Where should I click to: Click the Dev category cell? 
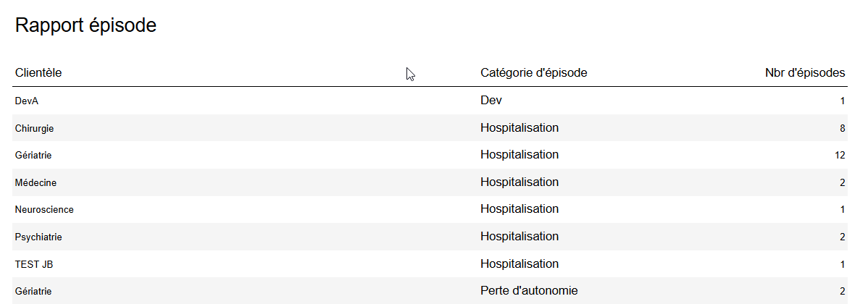tap(491, 100)
